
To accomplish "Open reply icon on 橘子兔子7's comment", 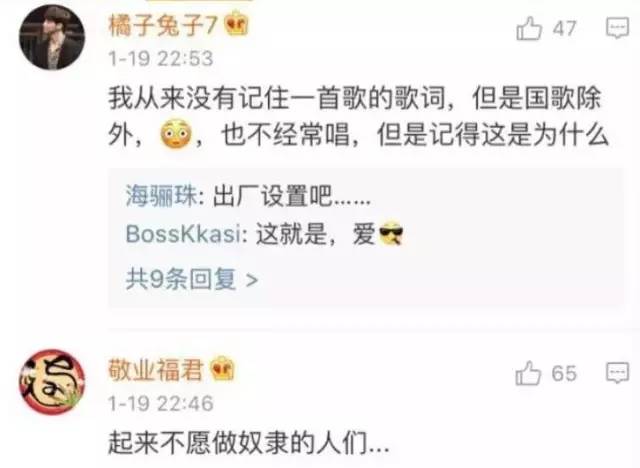I will [617, 28].
